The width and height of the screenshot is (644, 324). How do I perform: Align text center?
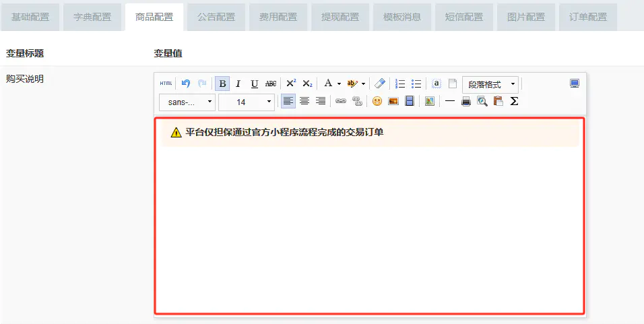[304, 101]
